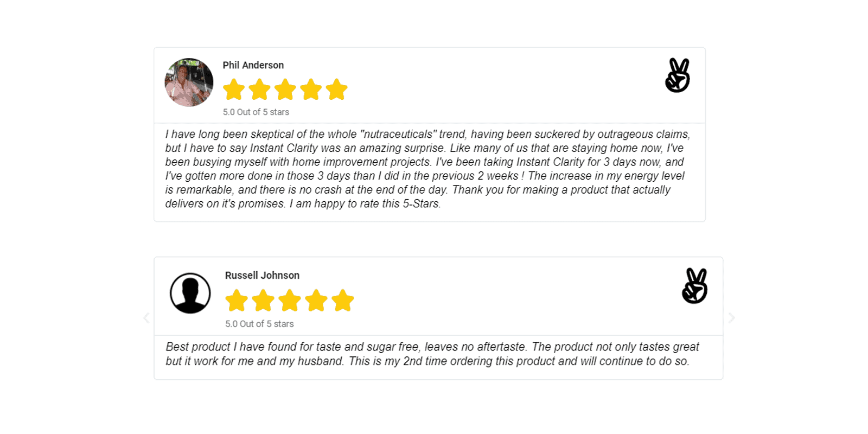Select the fourth star in Phil Anderson's rating
This screenshot has height=434, width=868.
311,90
